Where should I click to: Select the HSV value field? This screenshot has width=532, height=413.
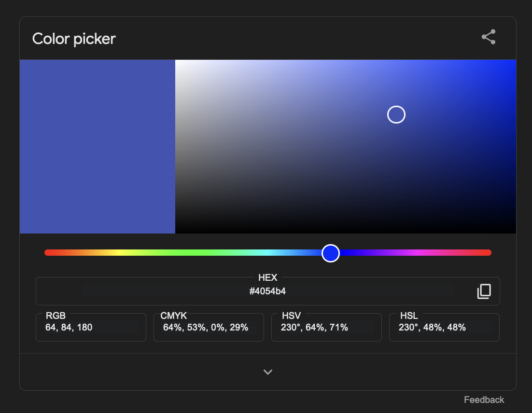pos(326,328)
